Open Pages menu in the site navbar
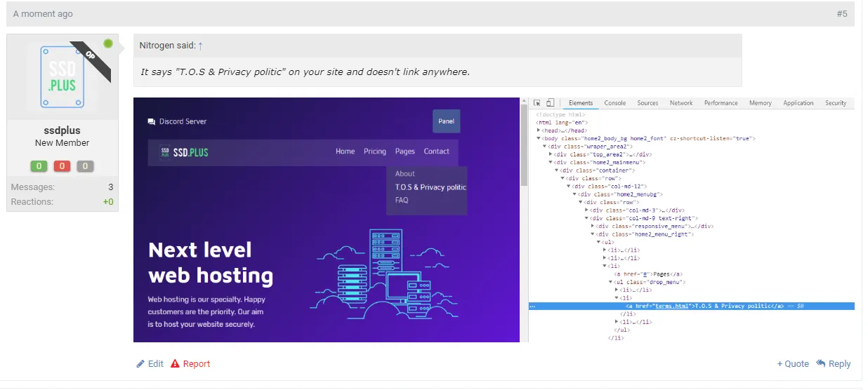Image resolution: width=868 pixels, height=390 pixels. click(x=405, y=151)
